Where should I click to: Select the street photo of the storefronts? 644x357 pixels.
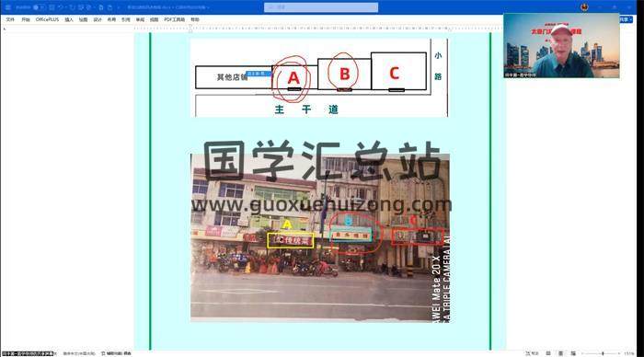click(320, 238)
